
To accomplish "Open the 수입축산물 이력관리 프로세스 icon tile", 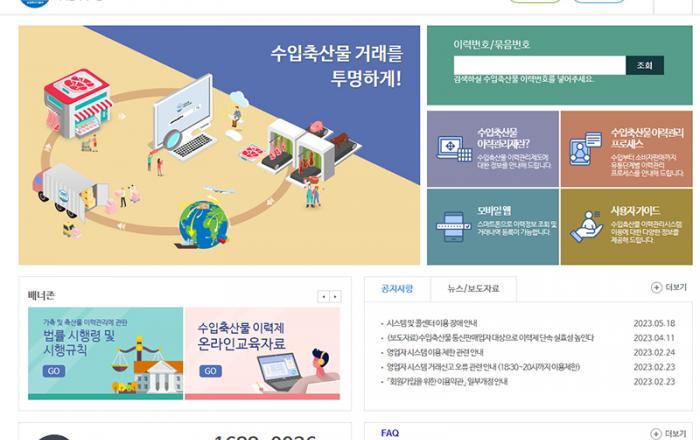I will point(585,149).
